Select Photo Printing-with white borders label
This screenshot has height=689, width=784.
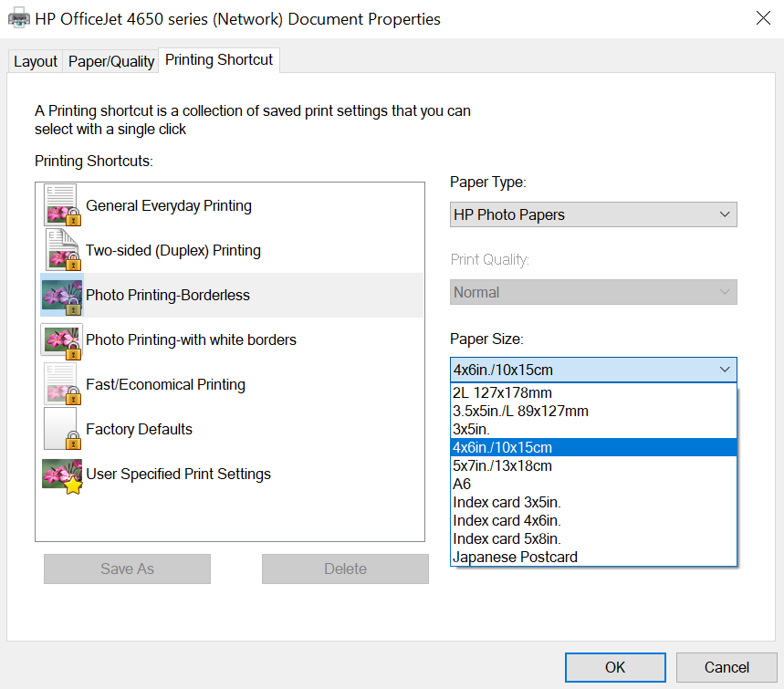click(x=191, y=340)
